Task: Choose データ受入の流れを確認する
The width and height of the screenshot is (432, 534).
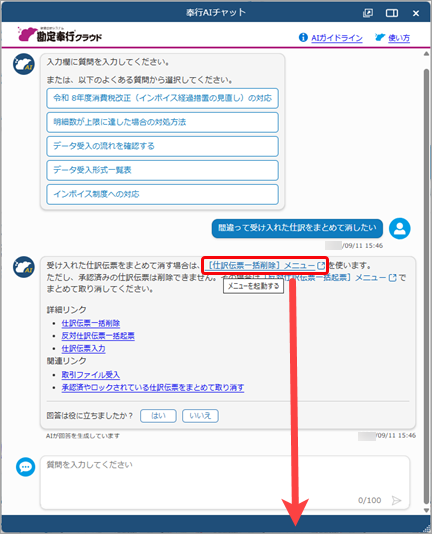Action: click(x=163, y=146)
